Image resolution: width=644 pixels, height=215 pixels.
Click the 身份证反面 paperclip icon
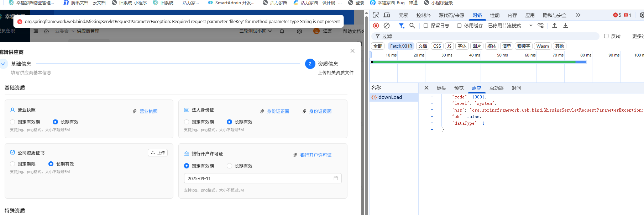coord(304,112)
